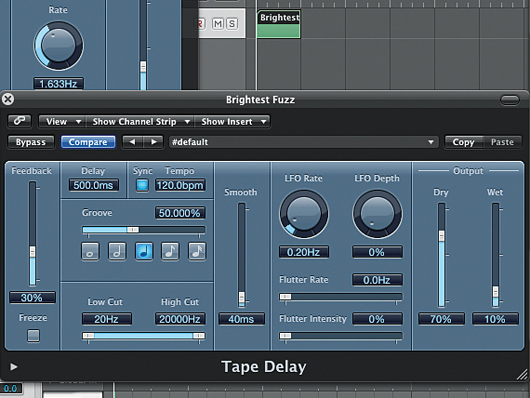Viewport: 530px width, 398px height.
Task: Click the 0.0 value field at bottom left
Action: pos(10,388)
